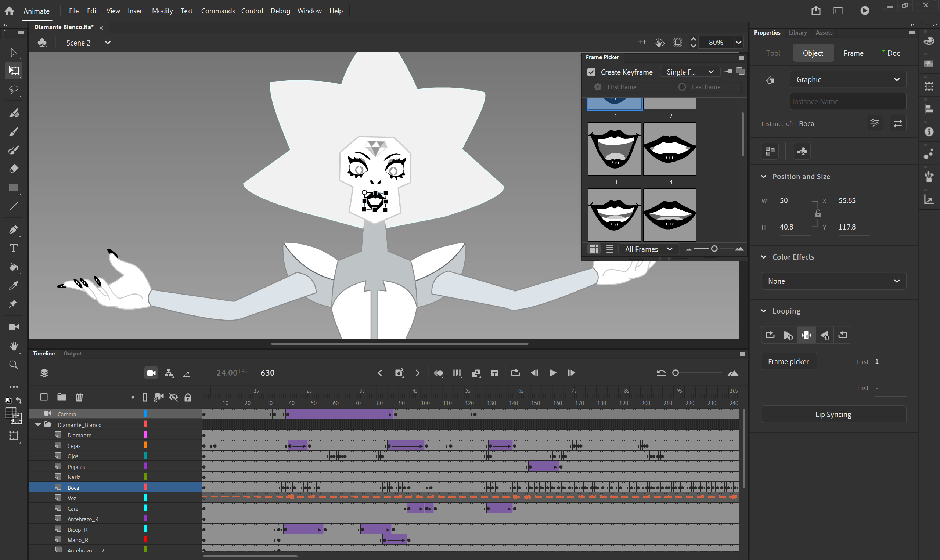Click the center stage icon

[642, 42]
